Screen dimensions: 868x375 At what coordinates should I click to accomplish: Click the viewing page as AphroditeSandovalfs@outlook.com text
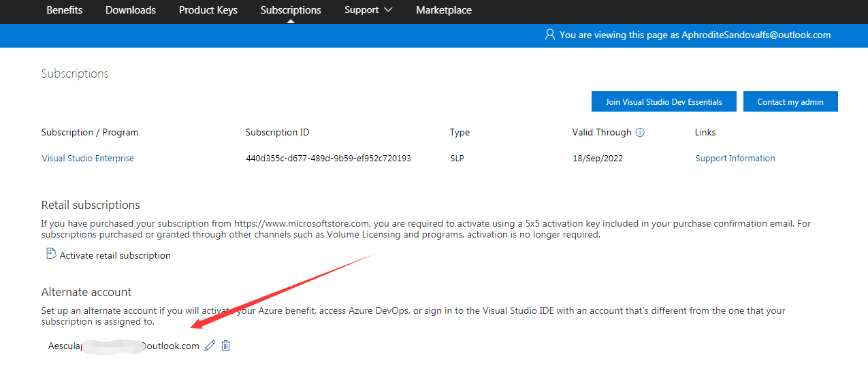point(695,35)
